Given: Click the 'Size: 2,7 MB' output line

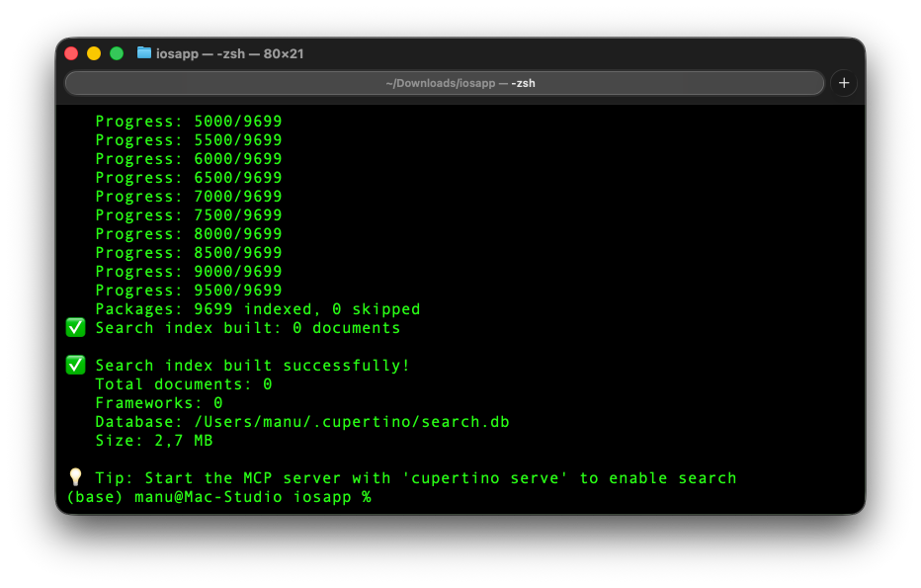Looking at the screenshot, I should click(x=153, y=441).
